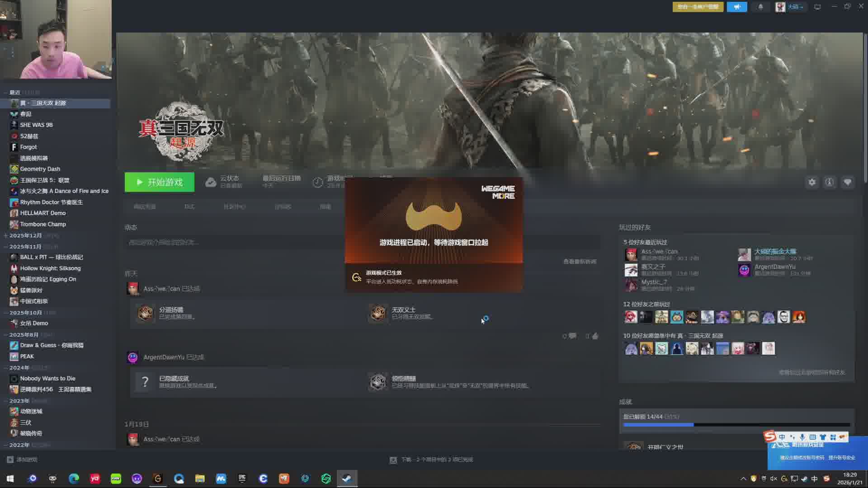Click the thumbs-up icon on Ass-we-can's post
Viewport: 868px width, 488px height.
pyautogui.click(x=595, y=336)
